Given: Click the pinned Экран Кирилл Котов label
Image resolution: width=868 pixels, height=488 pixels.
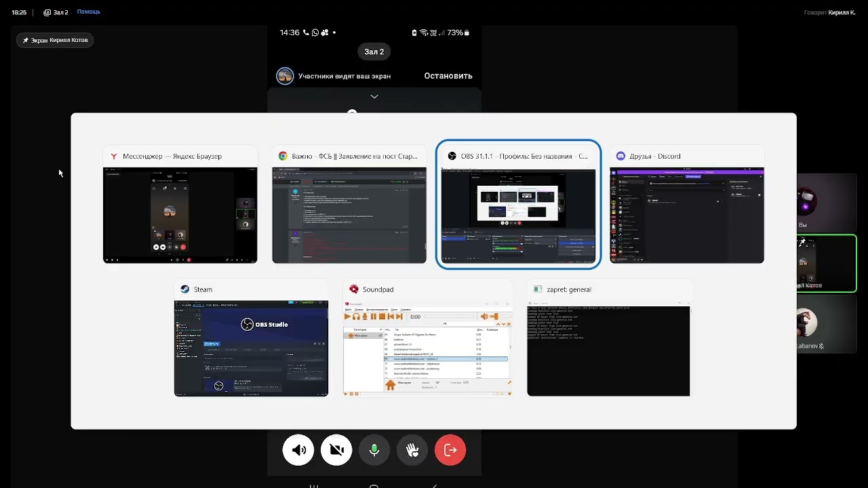Looking at the screenshot, I should 55,40.
